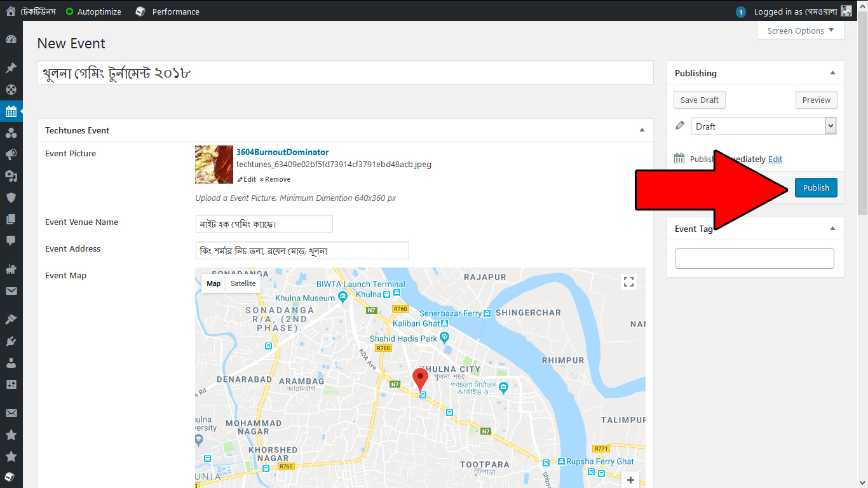Click the cube icon at sidebar bottom
This screenshot has height=488, width=868.
tap(11, 477)
